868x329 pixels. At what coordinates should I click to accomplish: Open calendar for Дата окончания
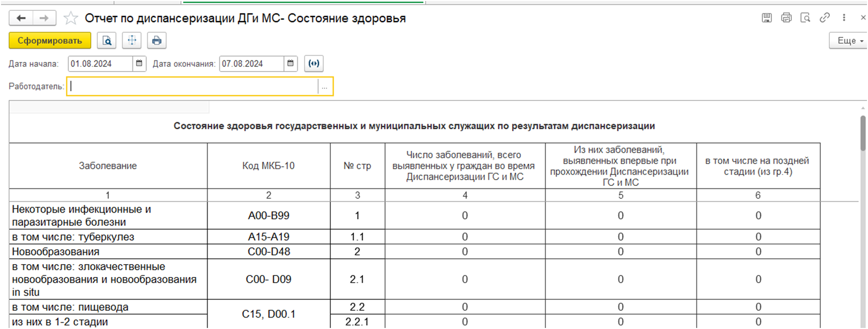291,64
